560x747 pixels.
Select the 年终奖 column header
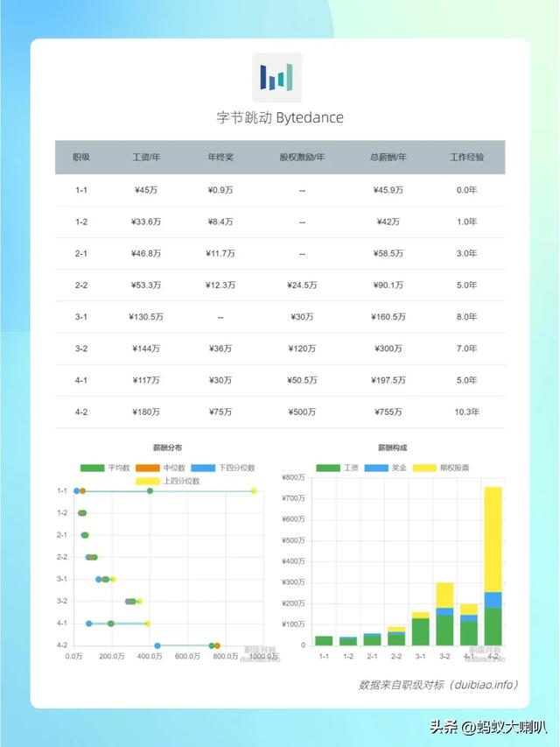pos(220,157)
